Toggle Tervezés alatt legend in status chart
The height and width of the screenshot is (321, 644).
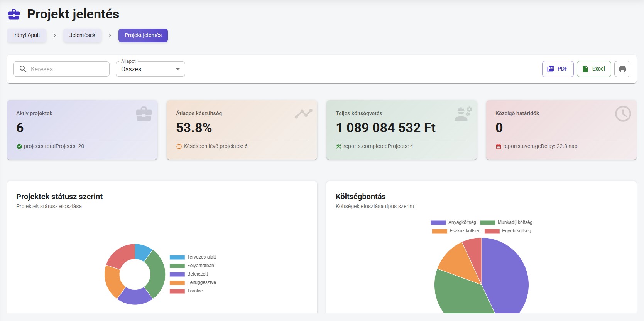point(193,257)
